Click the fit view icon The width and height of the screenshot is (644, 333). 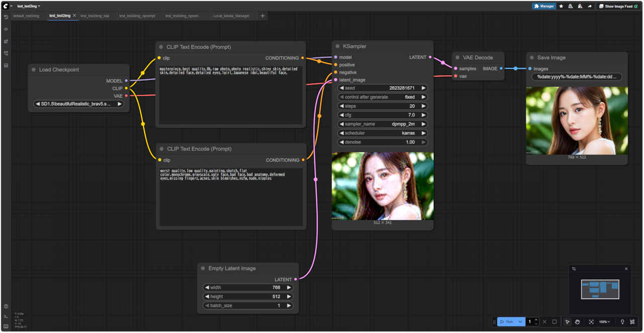591,322
